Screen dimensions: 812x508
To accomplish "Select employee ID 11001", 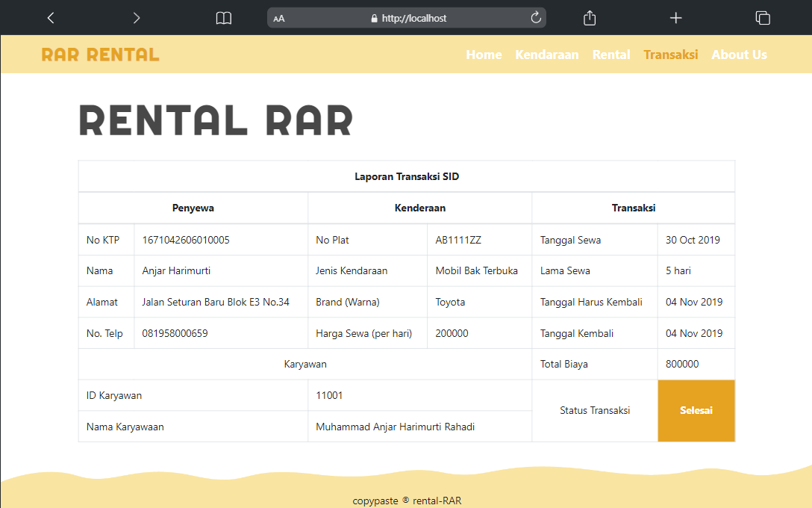I will coord(329,395).
